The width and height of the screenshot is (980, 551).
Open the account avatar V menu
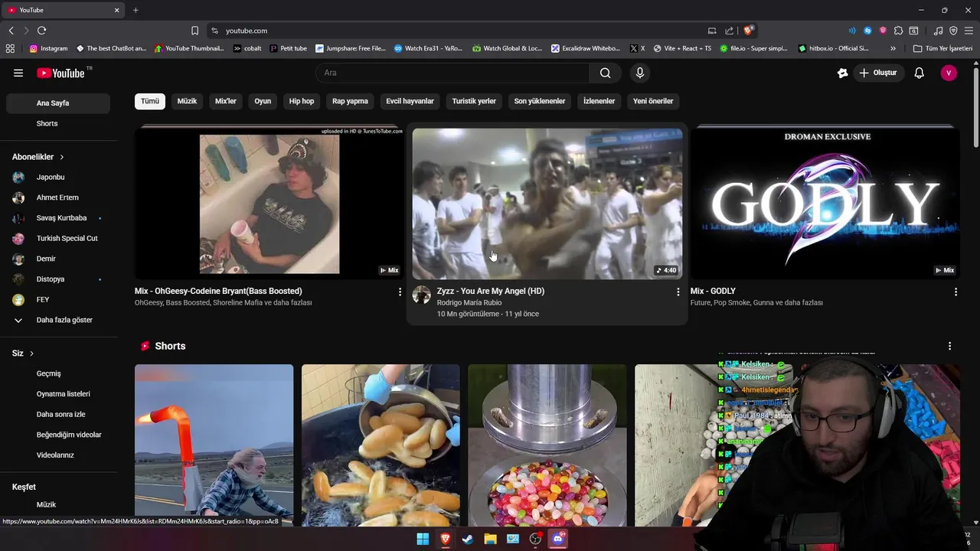[x=949, y=73]
